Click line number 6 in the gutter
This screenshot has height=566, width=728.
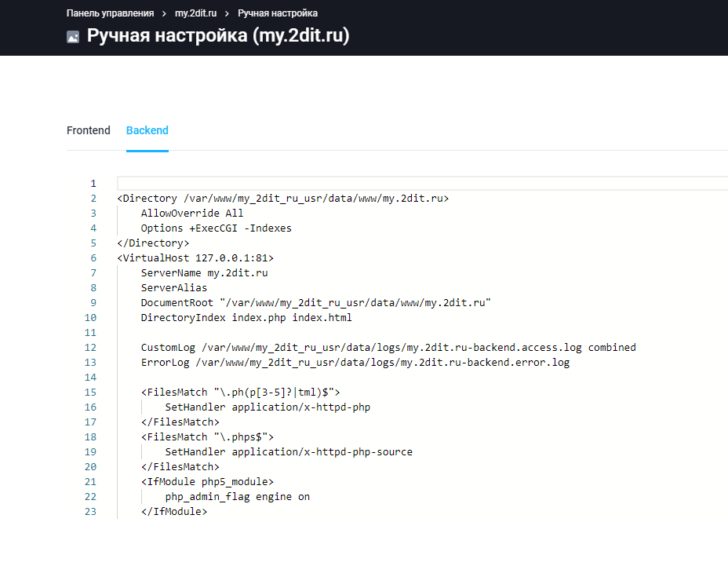pos(93,258)
